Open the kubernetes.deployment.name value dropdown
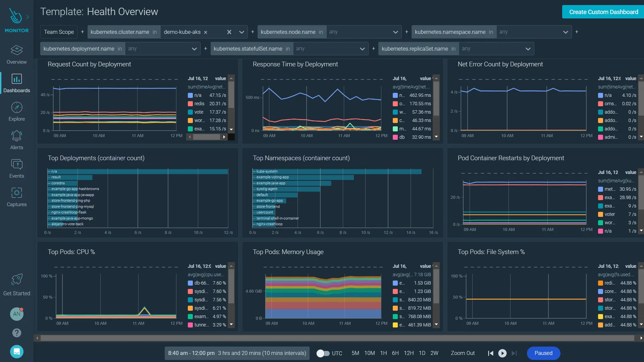The image size is (644, 362). (x=195, y=49)
